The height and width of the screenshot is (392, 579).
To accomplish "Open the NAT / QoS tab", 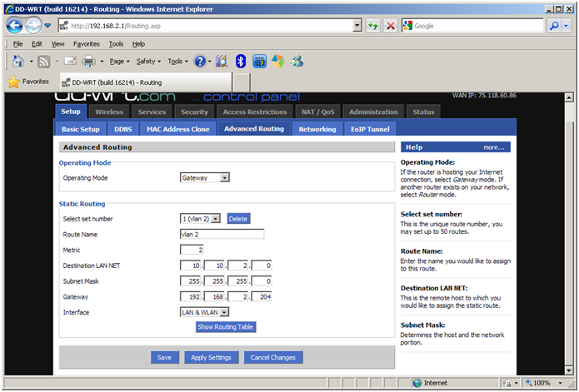I will coord(317,112).
